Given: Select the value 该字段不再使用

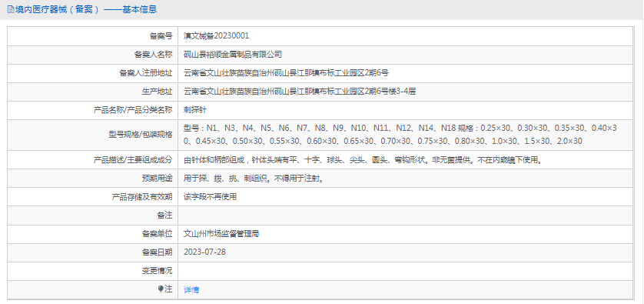Looking at the screenshot, I should (211, 197).
